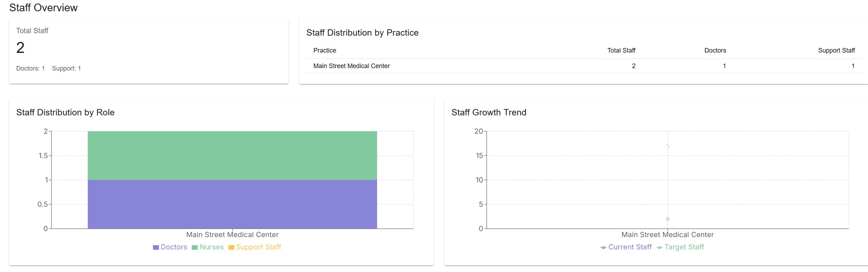Click the purple Doctors bar segment
The image size is (868, 272).
pyautogui.click(x=232, y=204)
